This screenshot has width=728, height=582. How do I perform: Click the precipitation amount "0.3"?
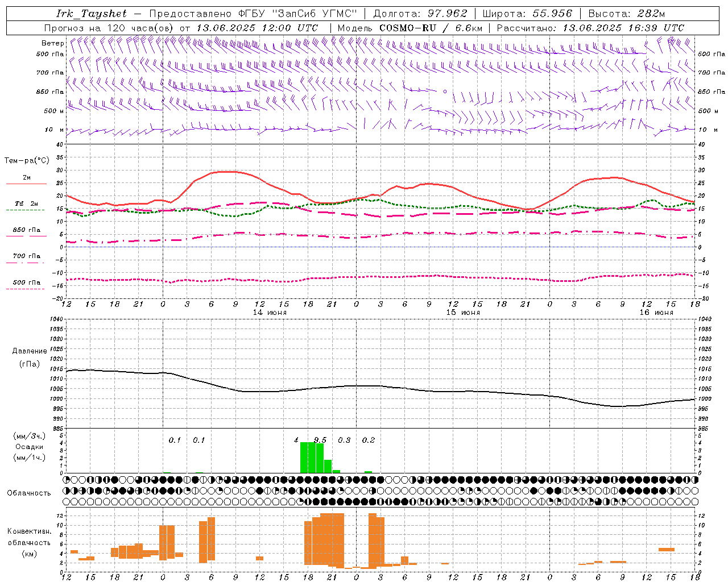(344, 440)
